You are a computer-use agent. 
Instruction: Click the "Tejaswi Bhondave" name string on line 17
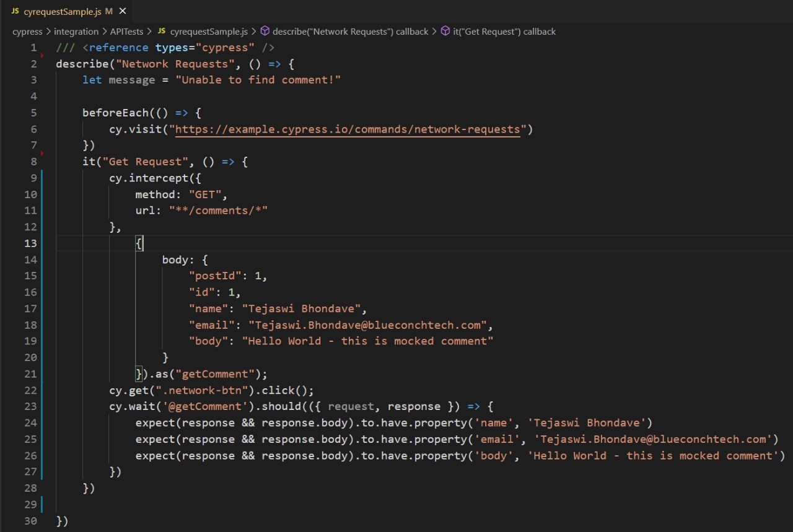point(301,308)
